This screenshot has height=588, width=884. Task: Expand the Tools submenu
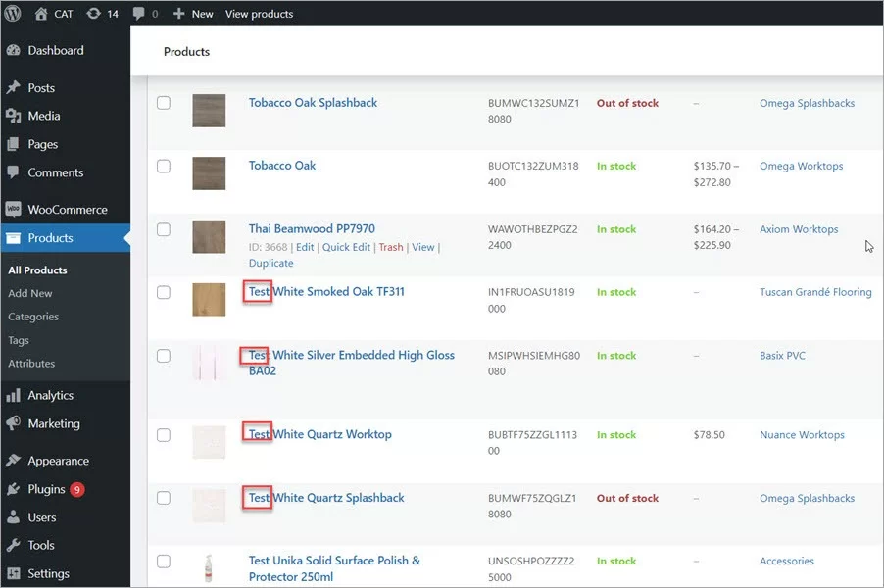coord(41,545)
